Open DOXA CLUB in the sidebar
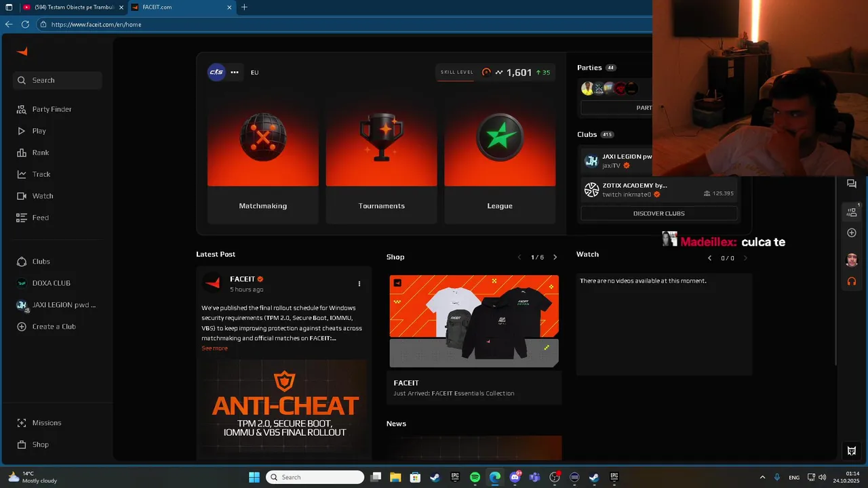The height and width of the screenshot is (488, 868). [43, 283]
